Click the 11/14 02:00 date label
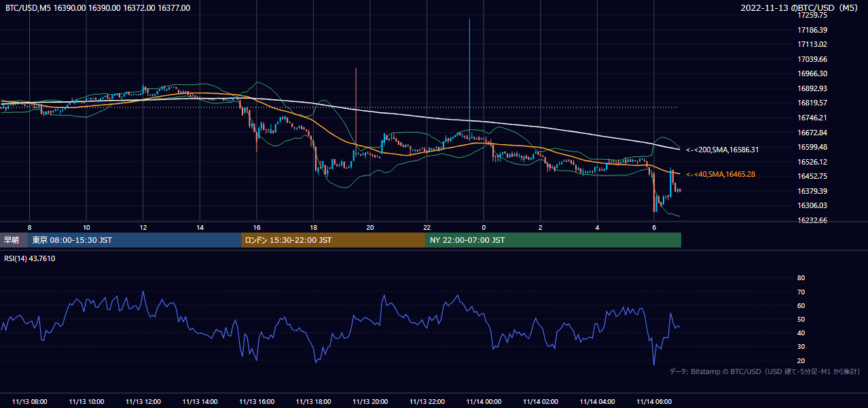868x408 pixels. [x=540, y=402]
